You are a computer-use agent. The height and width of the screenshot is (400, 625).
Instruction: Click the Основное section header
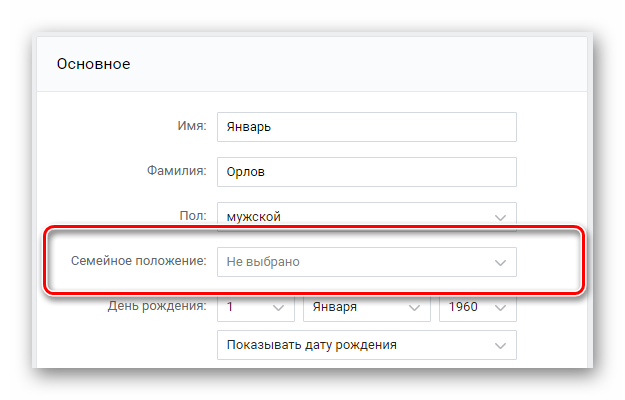tap(93, 64)
